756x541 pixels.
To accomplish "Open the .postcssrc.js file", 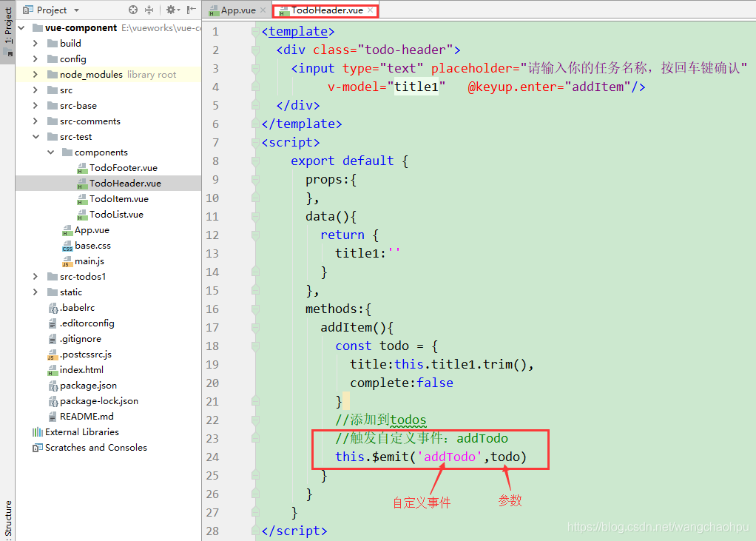I will pyautogui.click(x=86, y=354).
